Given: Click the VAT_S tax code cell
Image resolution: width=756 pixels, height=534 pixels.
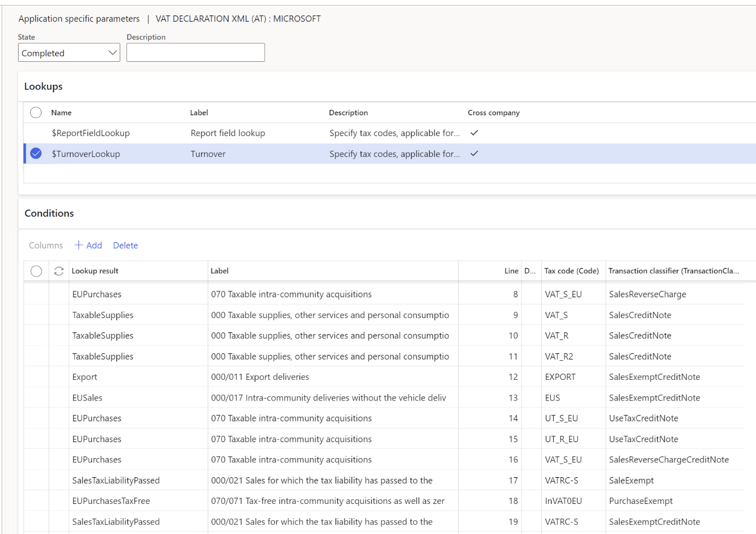Looking at the screenshot, I should pos(556,315).
